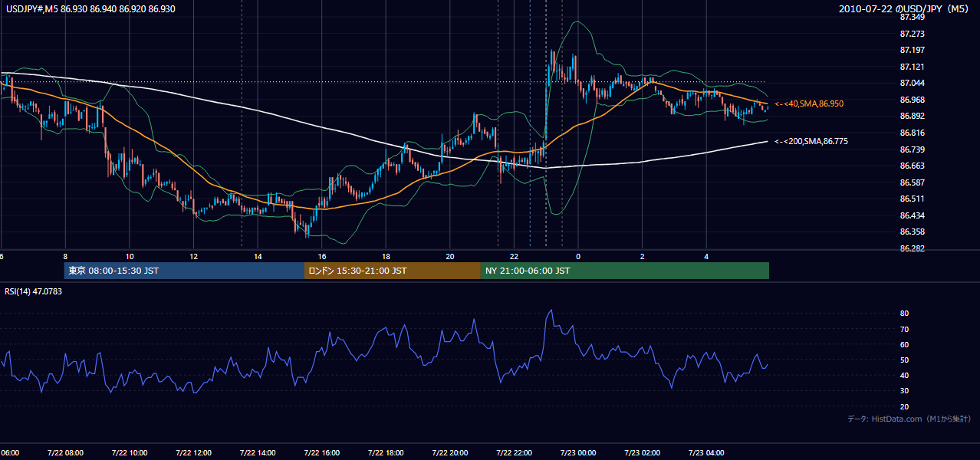Click price axis value 86.739
This screenshot has width=980, height=460.
click(x=913, y=149)
